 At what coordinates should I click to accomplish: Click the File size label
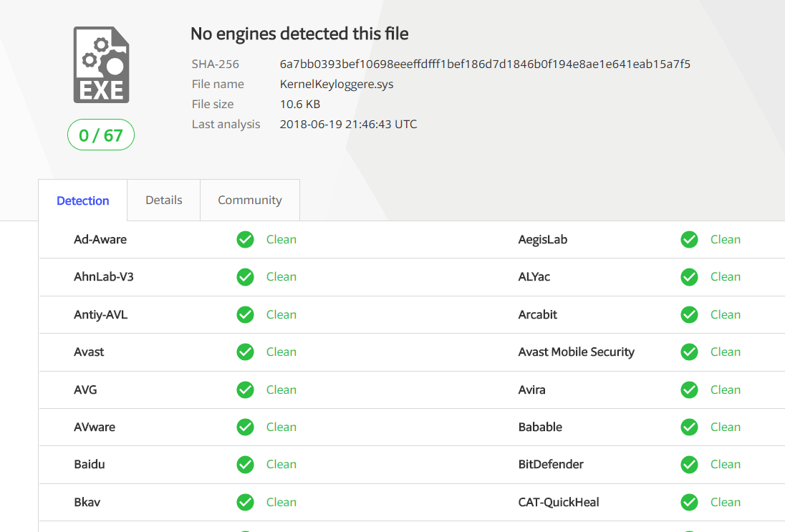(x=213, y=104)
